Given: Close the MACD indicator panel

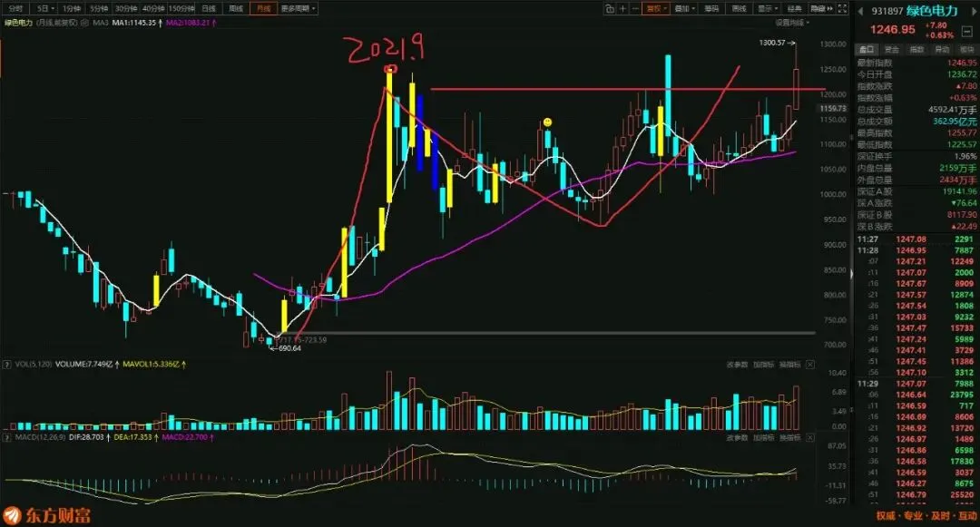Looking at the screenshot, I should tap(810, 438).
